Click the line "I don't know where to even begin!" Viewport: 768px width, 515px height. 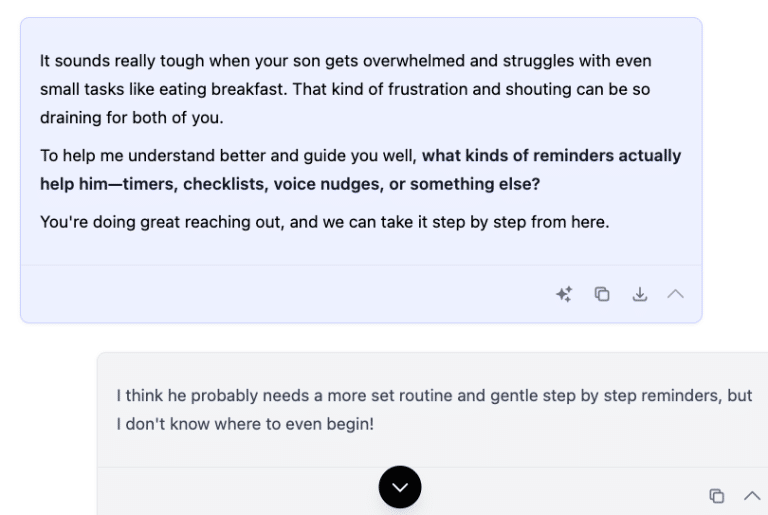[244, 424]
